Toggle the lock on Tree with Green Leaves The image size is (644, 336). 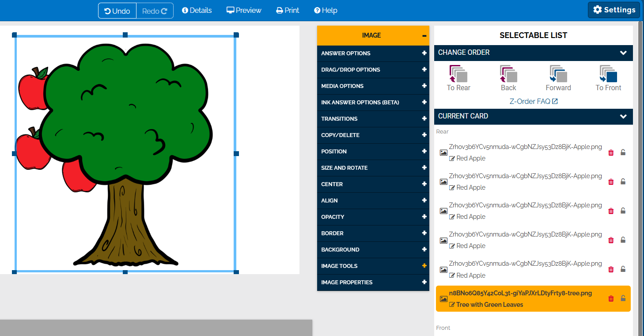(x=623, y=298)
